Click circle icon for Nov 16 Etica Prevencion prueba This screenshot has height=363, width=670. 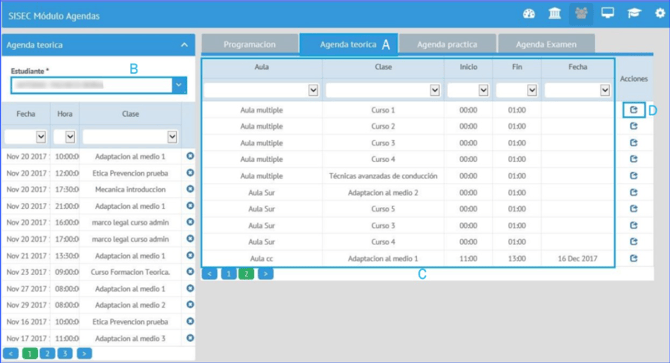pos(190,321)
